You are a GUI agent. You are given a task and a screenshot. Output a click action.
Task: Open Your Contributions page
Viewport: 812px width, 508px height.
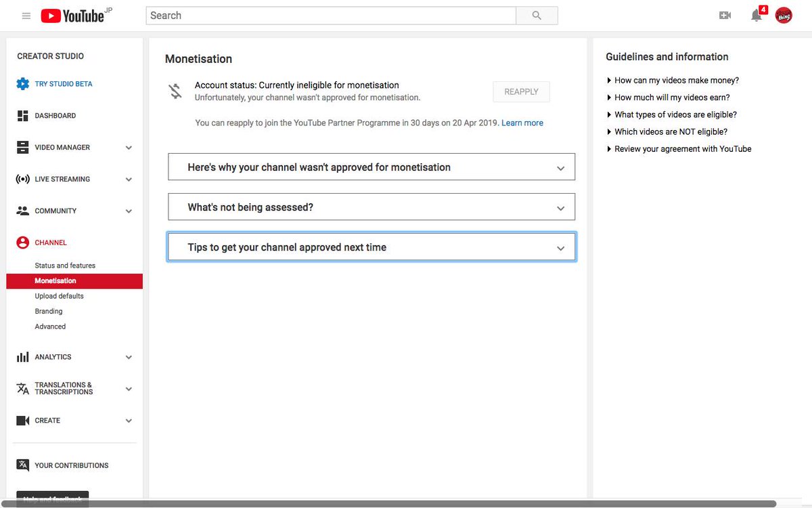[x=72, y=465]
